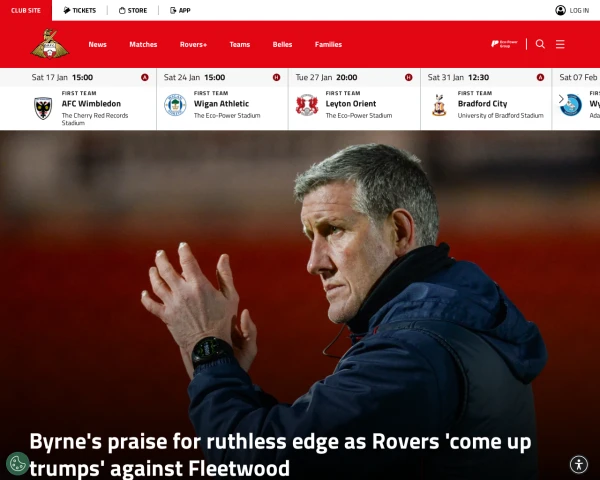The image size is (600, 480).
Task: Click the Bradford City club badge
Action: 439,105
